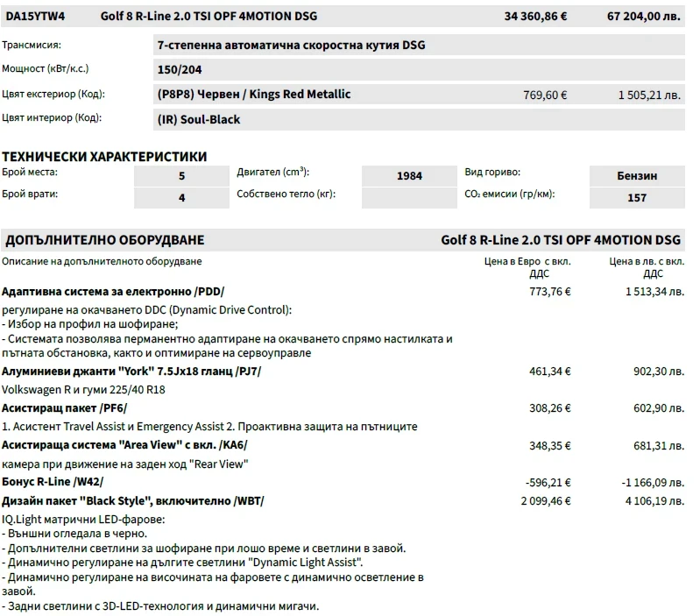Click Цена в Евро с вкл. ДДС header
Screen dimensions: 700x616
(527, 267)
